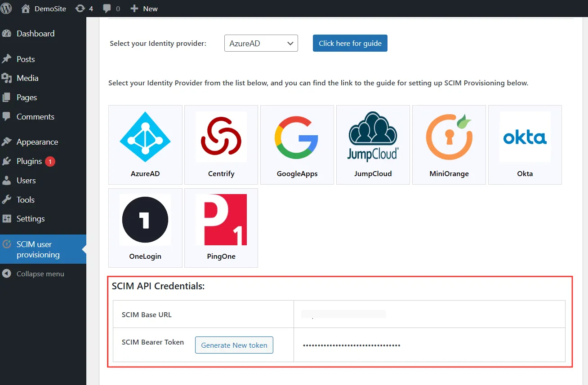Open the DemoSite home icon

click(26, 9)
